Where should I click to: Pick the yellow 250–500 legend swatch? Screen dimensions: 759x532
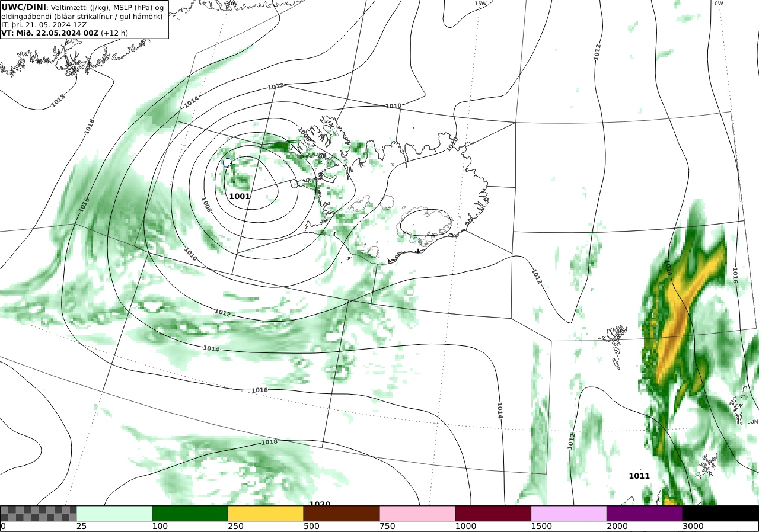266,513
